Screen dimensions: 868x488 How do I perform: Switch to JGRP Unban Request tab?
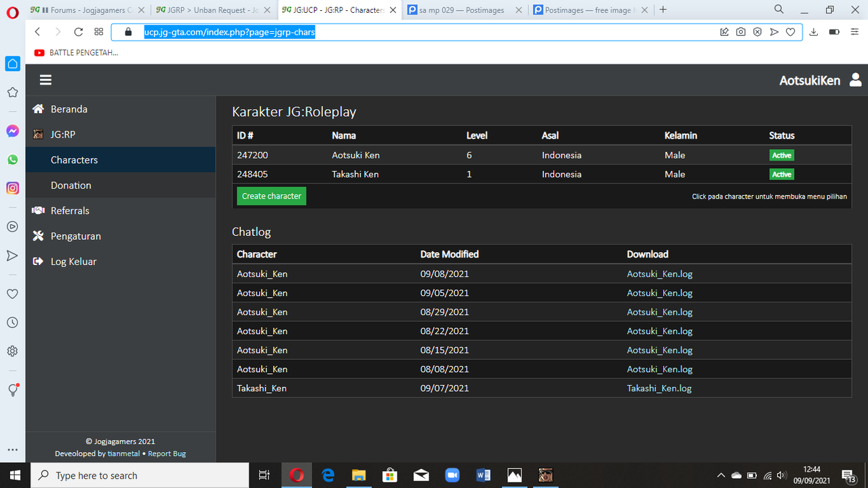212,10
